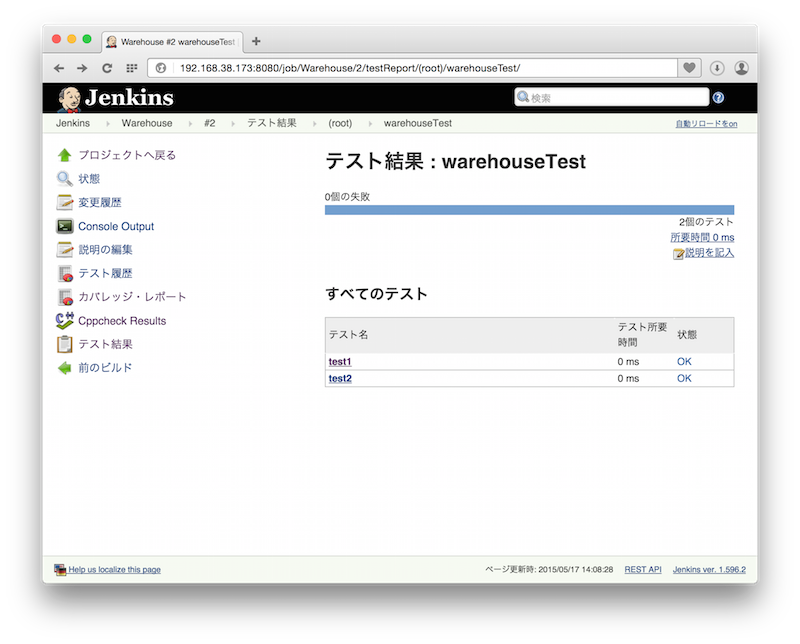Open the test1 result link
Image resolution: width=800 pixels, height=644 pixels.
point(339,361)
